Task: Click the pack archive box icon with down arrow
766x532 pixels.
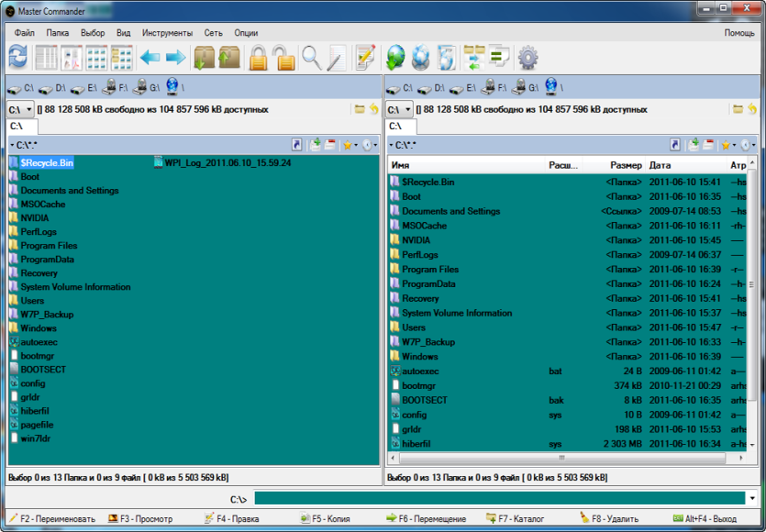Action: coord(205,58)
